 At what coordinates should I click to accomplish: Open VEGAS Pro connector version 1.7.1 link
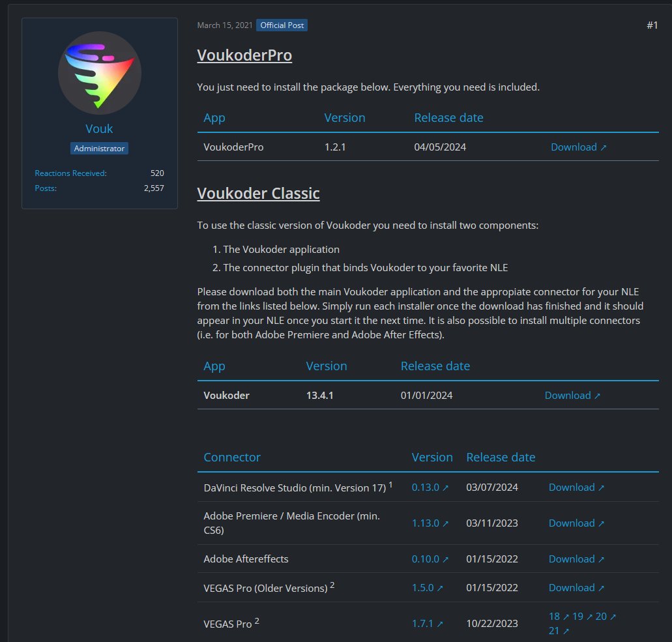point(428,623)
